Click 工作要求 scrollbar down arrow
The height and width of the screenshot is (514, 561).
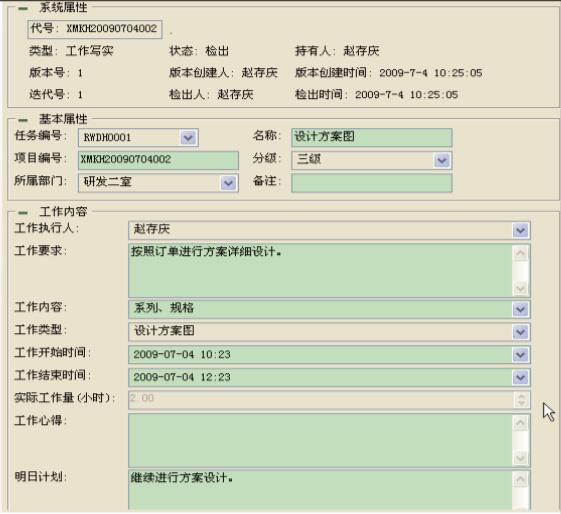(x=521, y=288)
